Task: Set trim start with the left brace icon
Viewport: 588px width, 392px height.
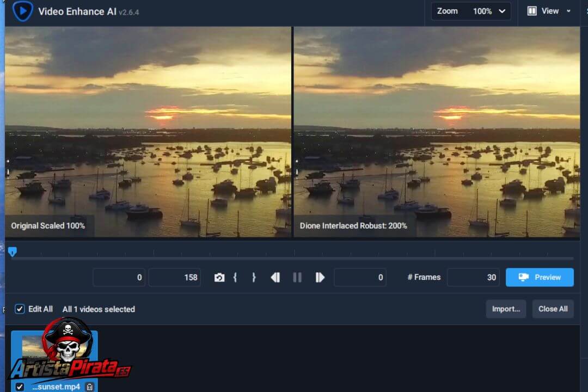Action: (235, 278)
